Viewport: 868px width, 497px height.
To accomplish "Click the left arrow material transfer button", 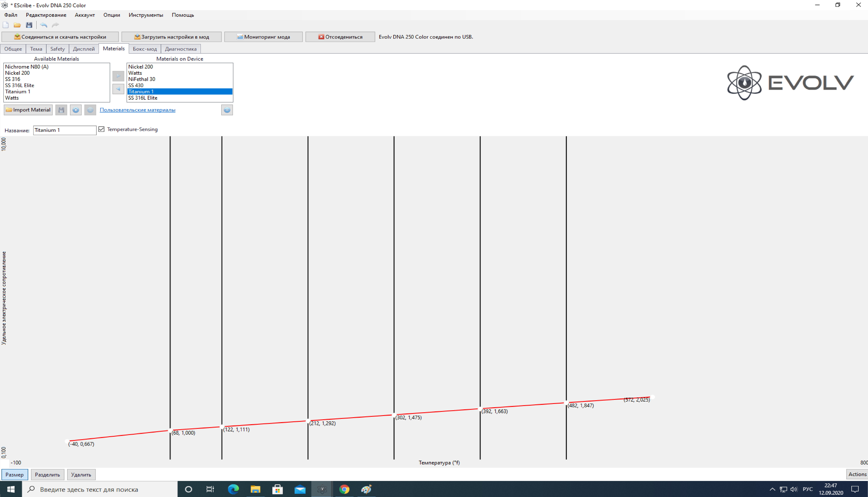I will (x=118, y=89).
